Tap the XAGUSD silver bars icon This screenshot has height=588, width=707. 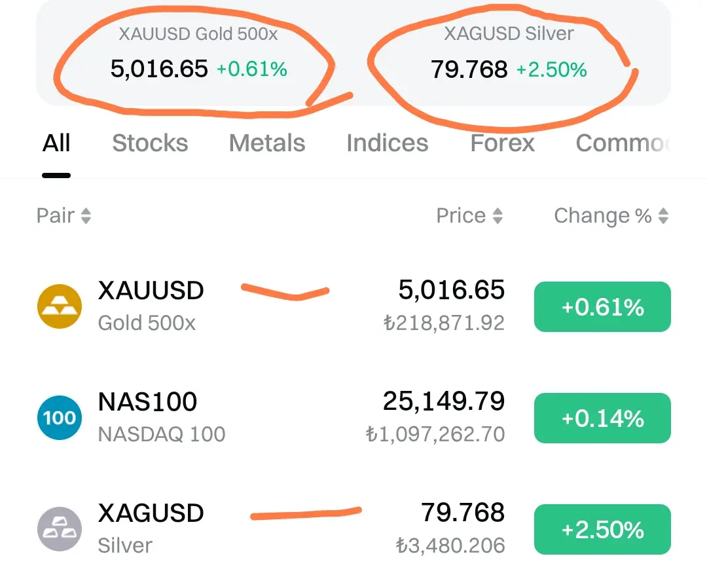point(60,529)
